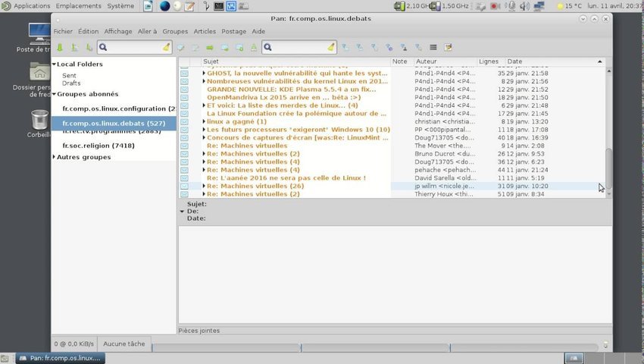Click the 'Aucune tâche' status button
644x364 pixels.
point(124,344)
